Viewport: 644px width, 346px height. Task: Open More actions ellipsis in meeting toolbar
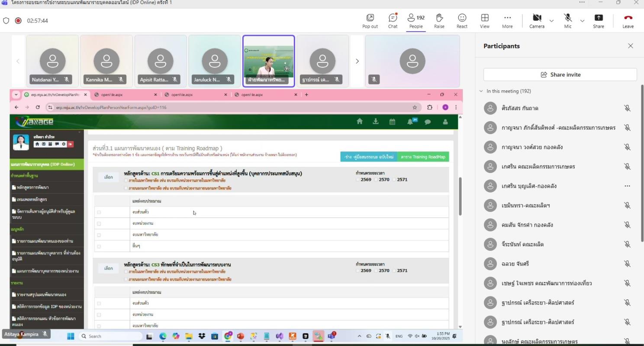(507, 20)
